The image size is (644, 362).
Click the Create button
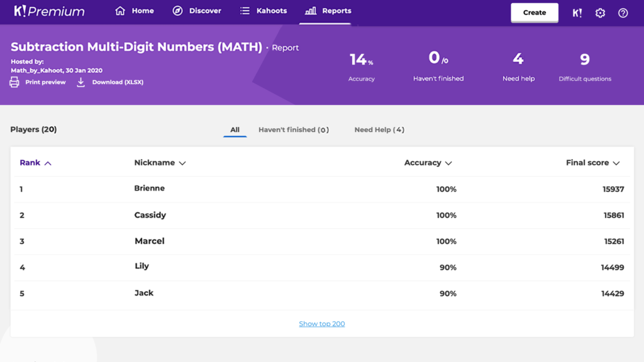(535, 13)
